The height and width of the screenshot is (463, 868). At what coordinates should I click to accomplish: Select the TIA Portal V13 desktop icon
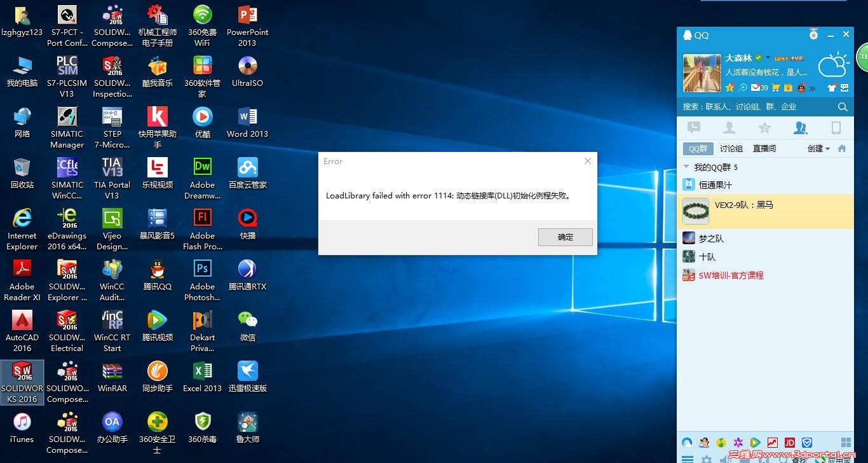point(112,179)
